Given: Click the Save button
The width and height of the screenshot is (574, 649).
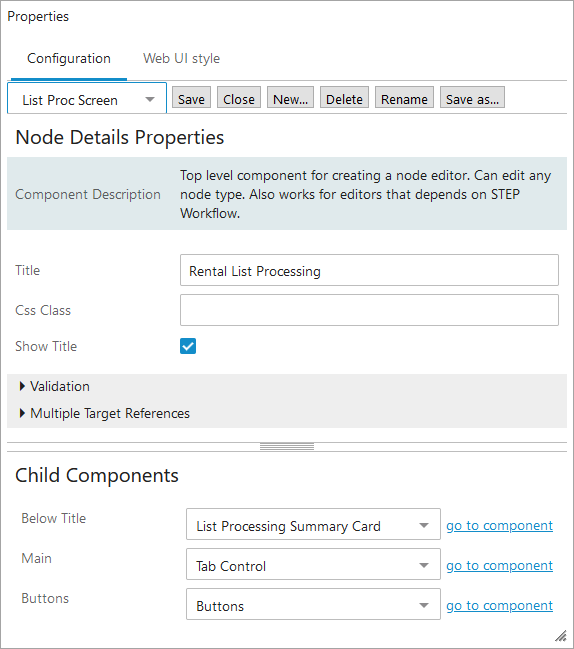Looking at the screenshot, I should pyautogui.click(x=191, y=97).
